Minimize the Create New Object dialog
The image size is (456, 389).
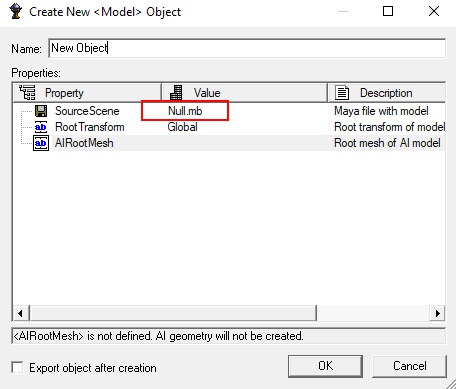[x=343, y=11]
